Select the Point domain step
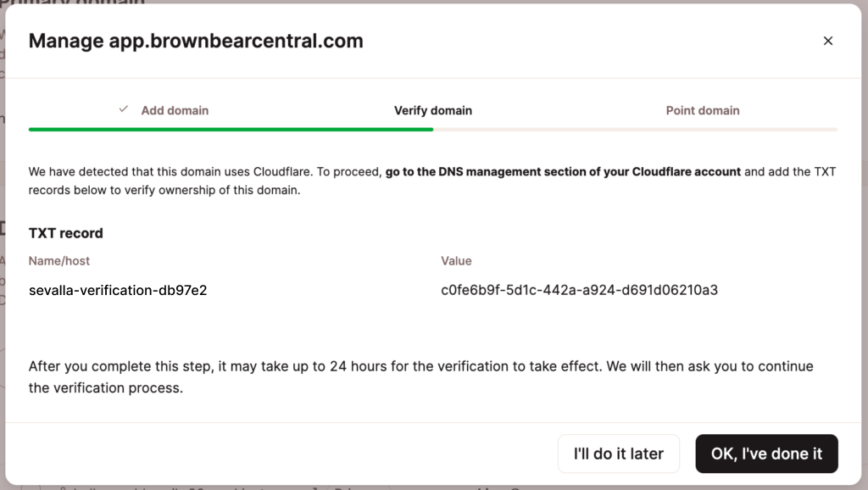This screenshot has height=490, width=868. [703, 110]
